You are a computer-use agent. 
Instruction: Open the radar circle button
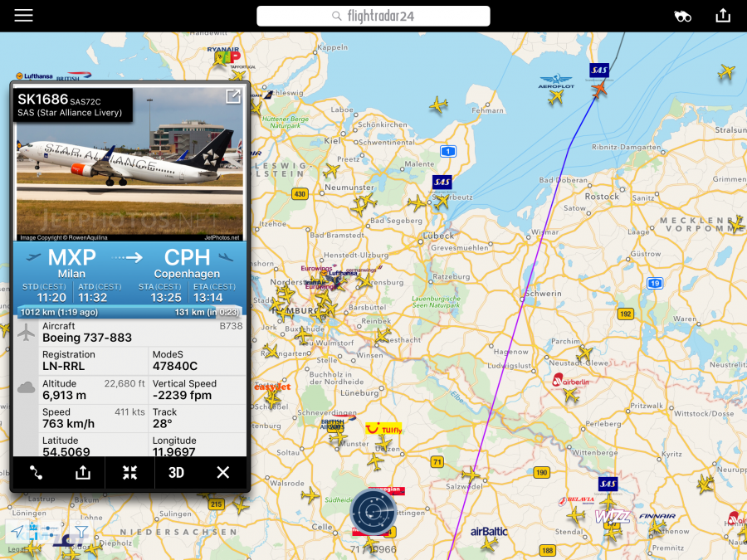[x=373, y=512]
